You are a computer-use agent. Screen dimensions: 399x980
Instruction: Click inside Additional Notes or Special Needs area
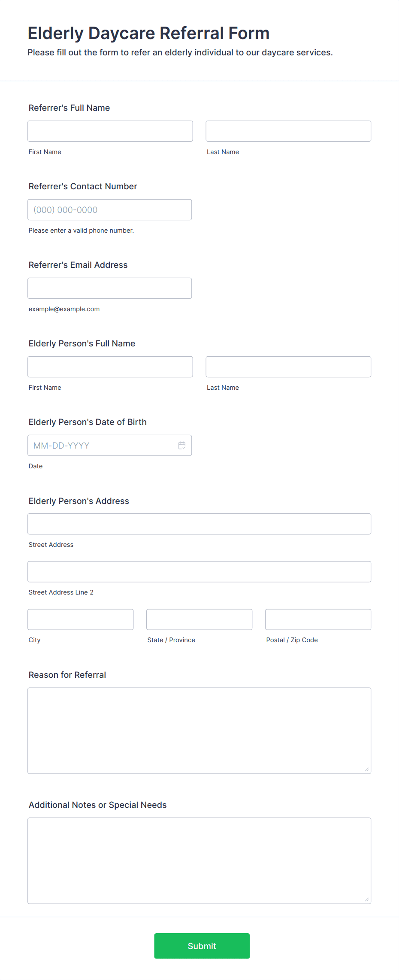[199, 861]
